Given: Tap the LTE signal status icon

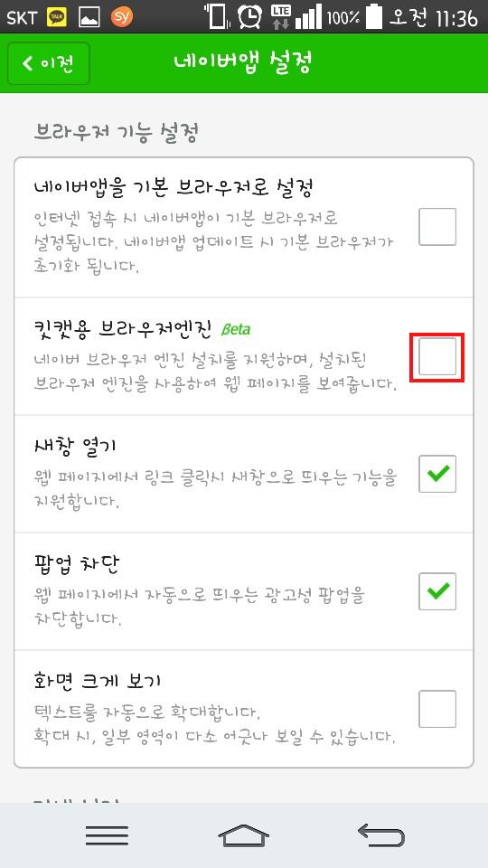Looking at the screenshot, I should click(280, 16).
